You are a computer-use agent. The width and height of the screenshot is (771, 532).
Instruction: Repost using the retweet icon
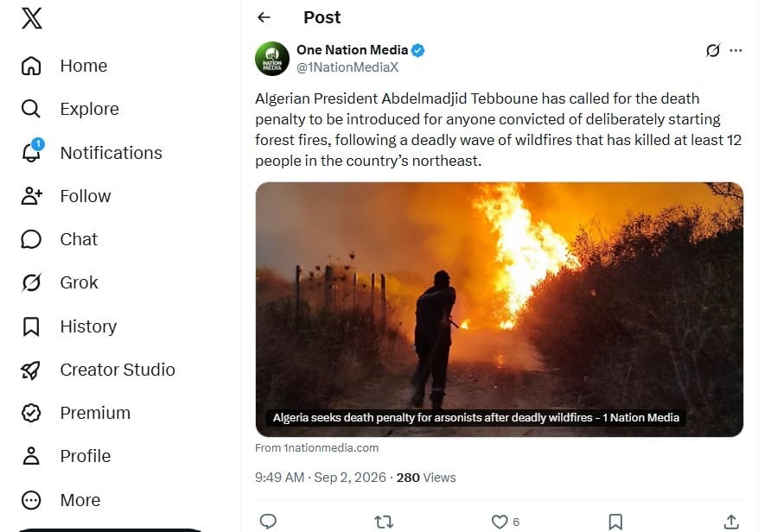pyautogui.click(x=384, y=521)
